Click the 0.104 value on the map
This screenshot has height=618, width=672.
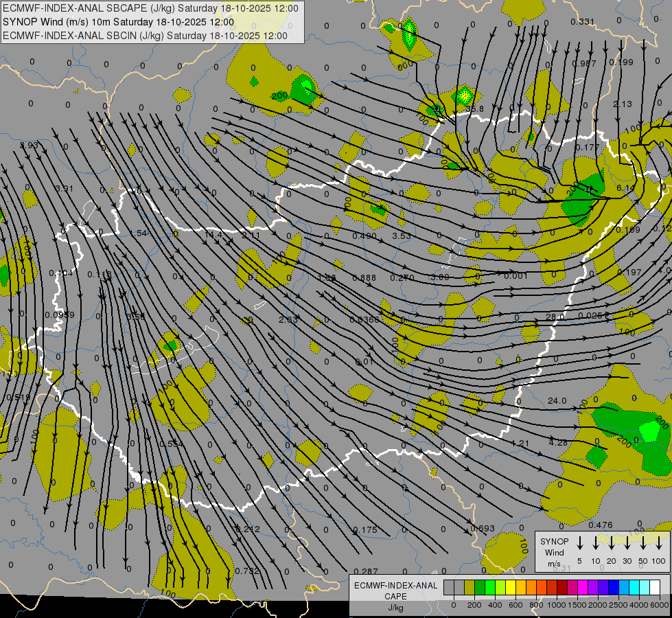(61, 273)
